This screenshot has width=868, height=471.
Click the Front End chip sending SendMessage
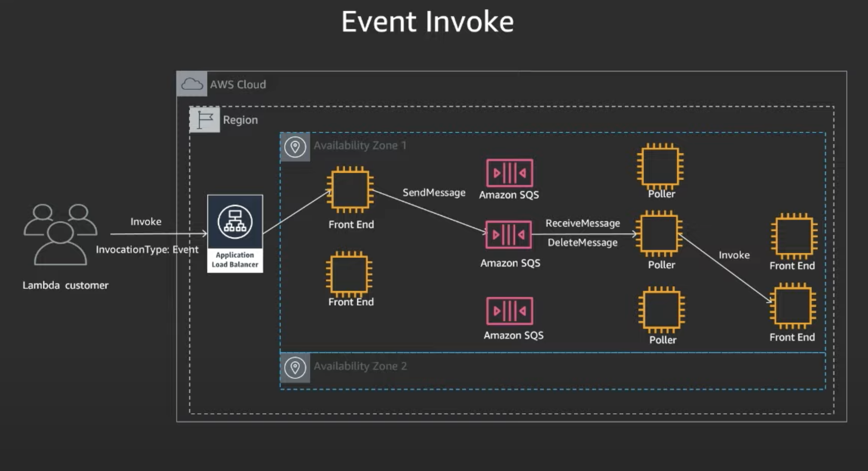tap(350, 190)
